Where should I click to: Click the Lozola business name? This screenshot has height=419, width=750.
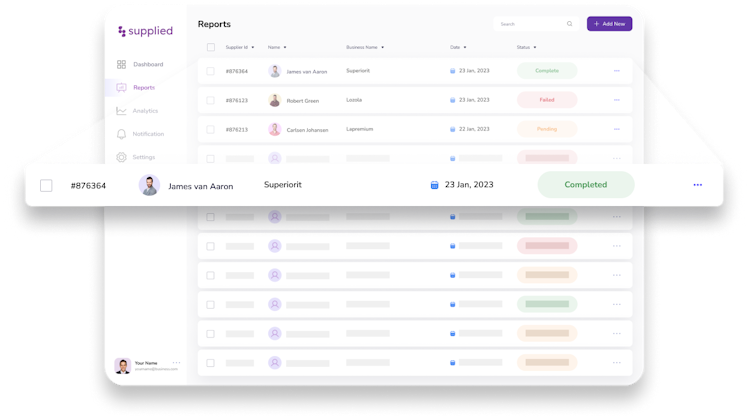354,100
